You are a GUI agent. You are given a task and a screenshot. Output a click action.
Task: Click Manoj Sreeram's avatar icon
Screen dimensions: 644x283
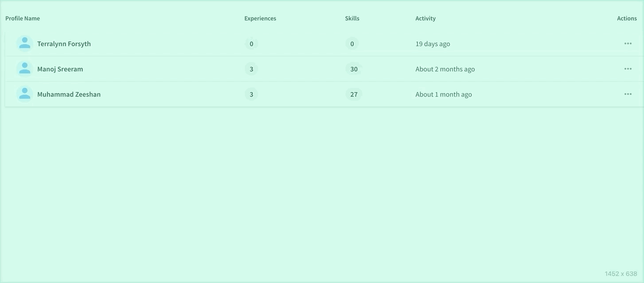[x=25, y=69]
